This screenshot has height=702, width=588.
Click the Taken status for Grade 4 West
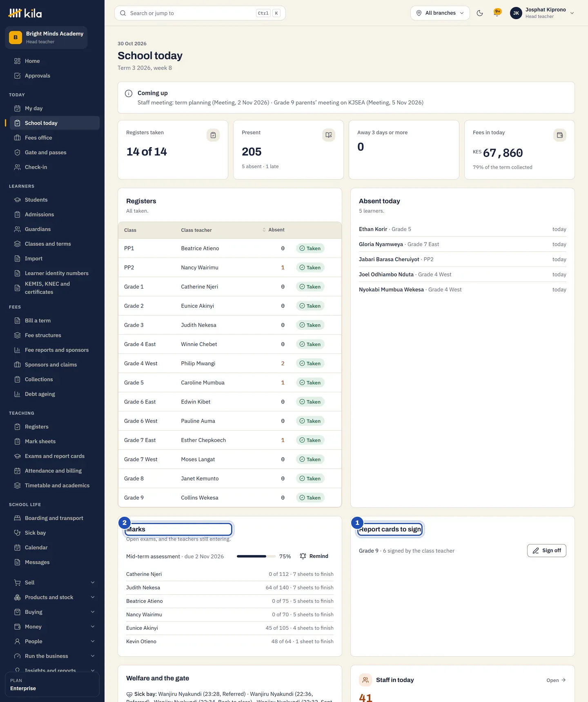point(310,363)
